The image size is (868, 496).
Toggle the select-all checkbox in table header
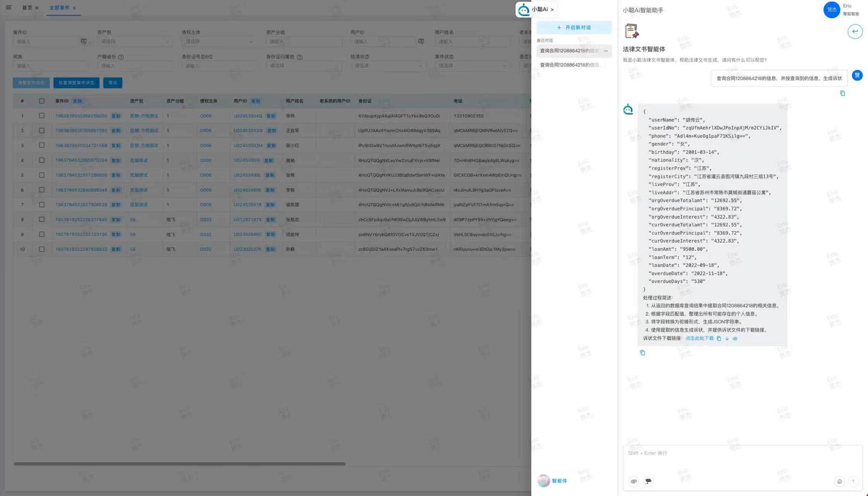pyautogui.click(x=42, y=101)
